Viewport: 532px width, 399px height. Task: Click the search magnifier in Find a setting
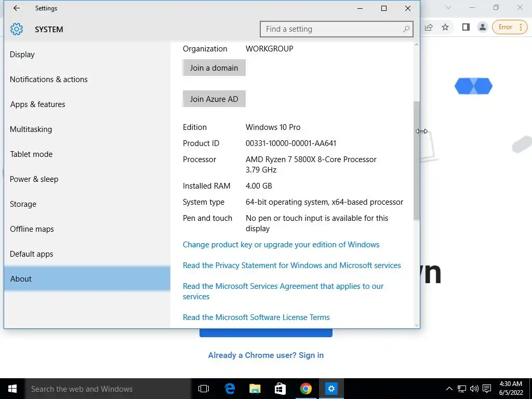[x=406, y=29]
